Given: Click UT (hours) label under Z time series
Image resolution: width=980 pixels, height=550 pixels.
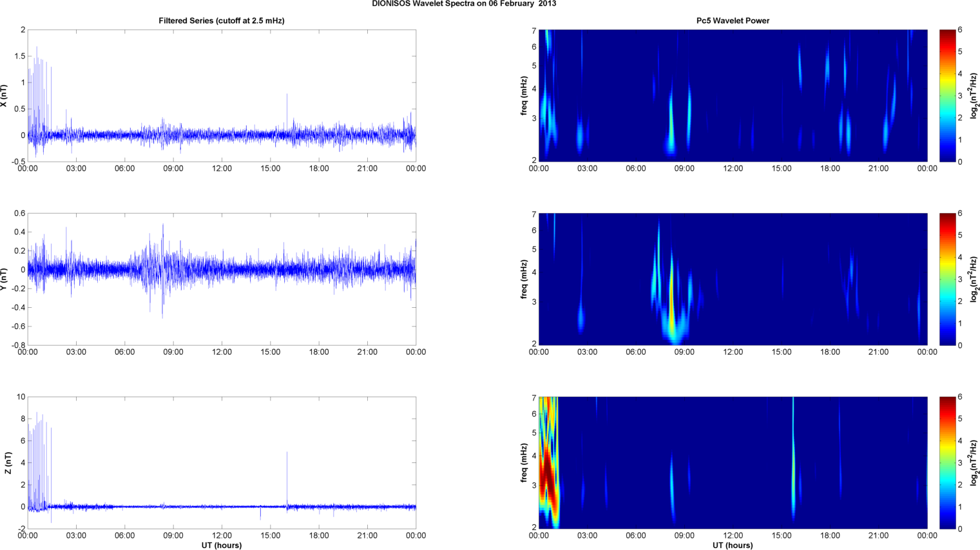Looking at the screenshot, I should [222, 545].
